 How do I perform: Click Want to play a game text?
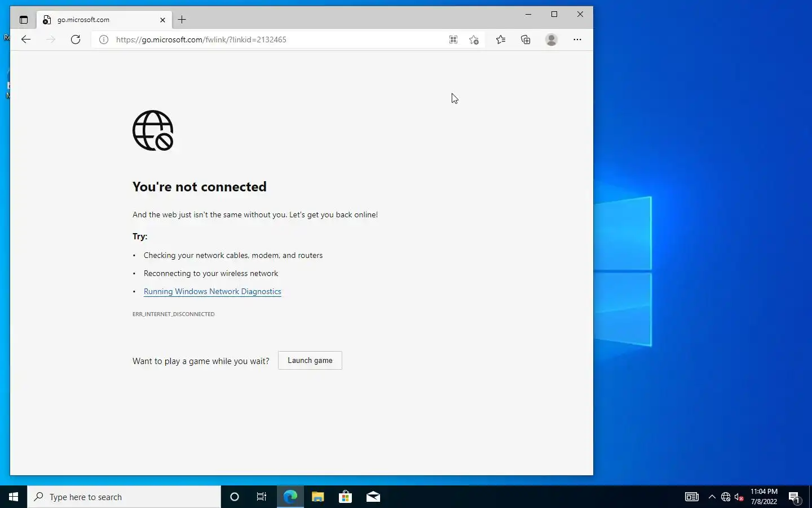[x=201, y=361]
